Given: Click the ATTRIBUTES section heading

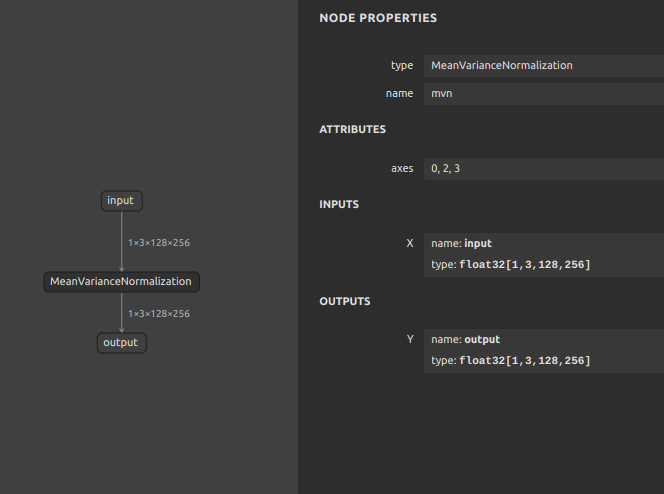Looking at the screenshot, I should coord(352,130).
